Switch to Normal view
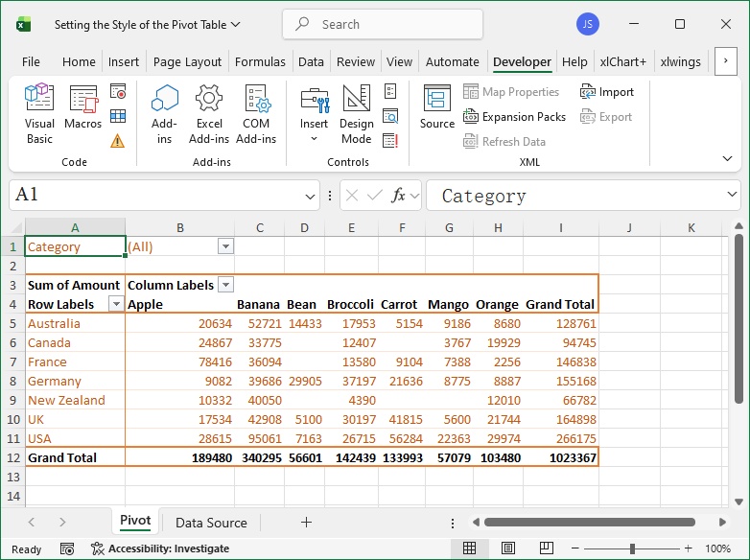Screen dimensions: 750x560 (469, 548)
